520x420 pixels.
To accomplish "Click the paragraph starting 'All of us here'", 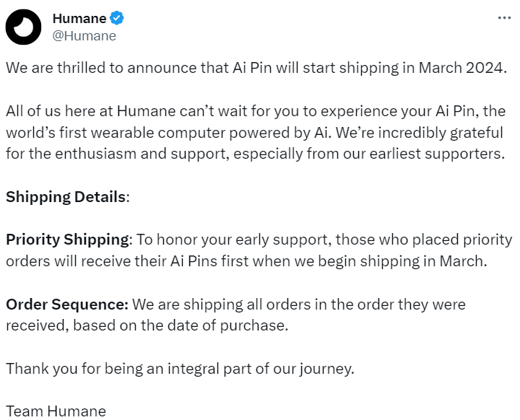I will point(256,133).
